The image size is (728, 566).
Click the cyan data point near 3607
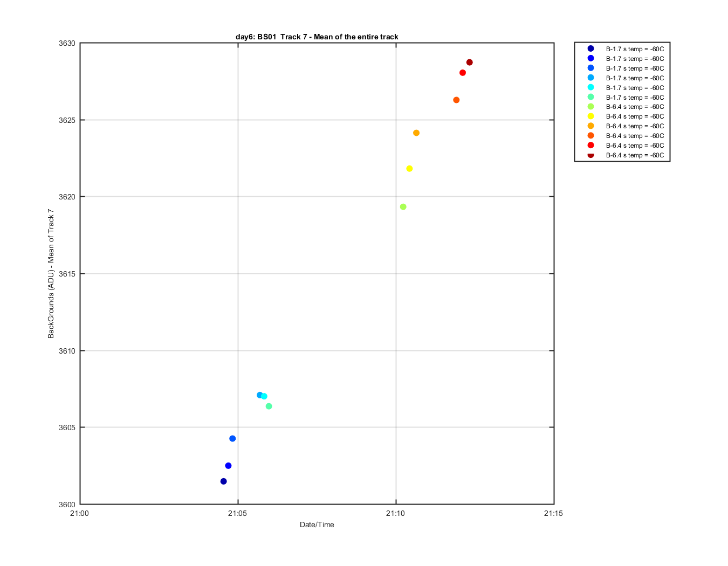pyautogui.click(x=264, y=396)
